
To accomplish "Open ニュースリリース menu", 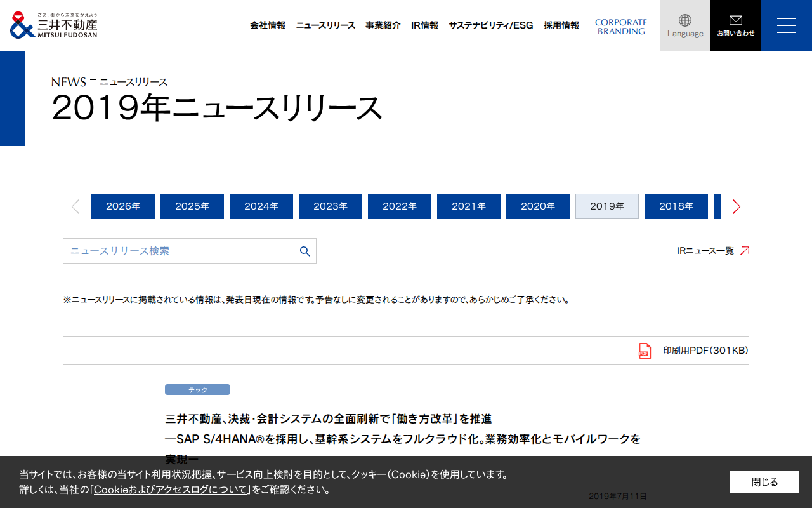I will pyautogui.click(x=325, y=25).
